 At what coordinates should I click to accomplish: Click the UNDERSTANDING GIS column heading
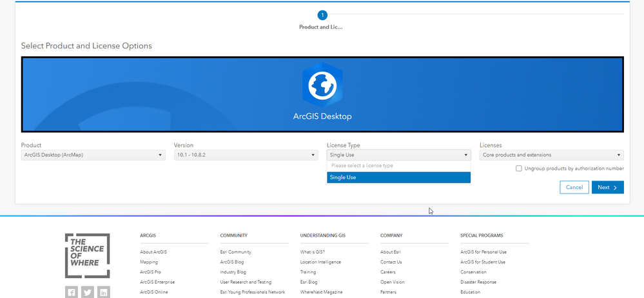coord(323,235)
